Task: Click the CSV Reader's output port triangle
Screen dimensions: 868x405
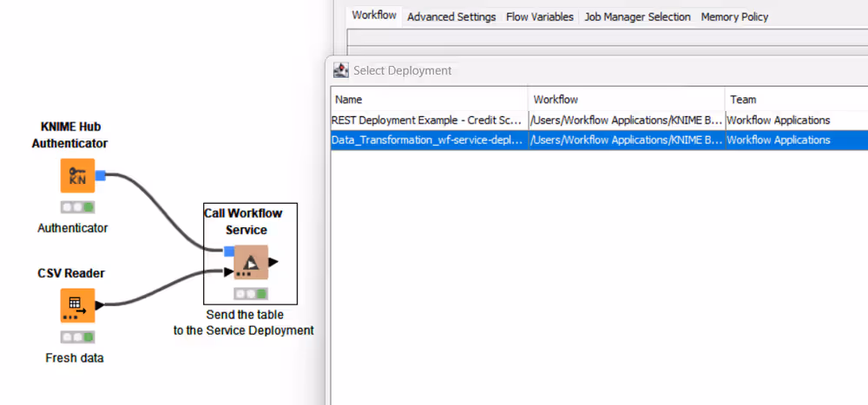Action: (100, 305)
